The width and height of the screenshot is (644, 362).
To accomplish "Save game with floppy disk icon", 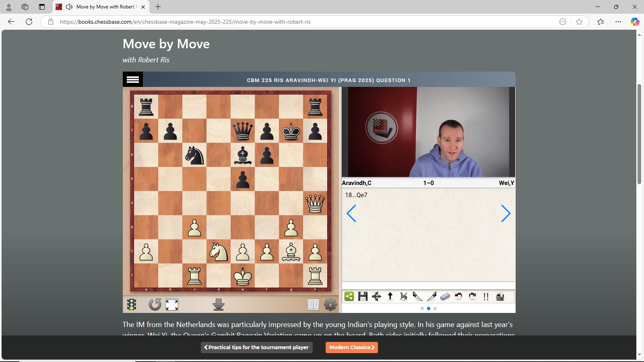I will (363, 296).
